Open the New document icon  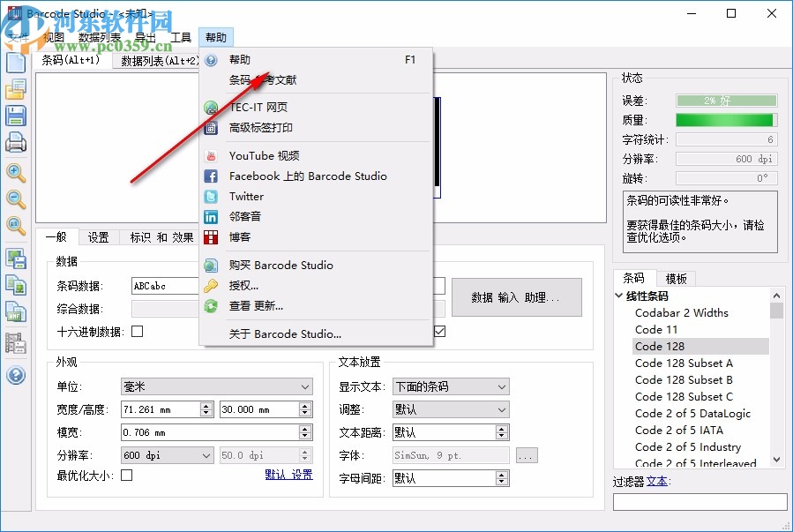click(x=17, y=63)
